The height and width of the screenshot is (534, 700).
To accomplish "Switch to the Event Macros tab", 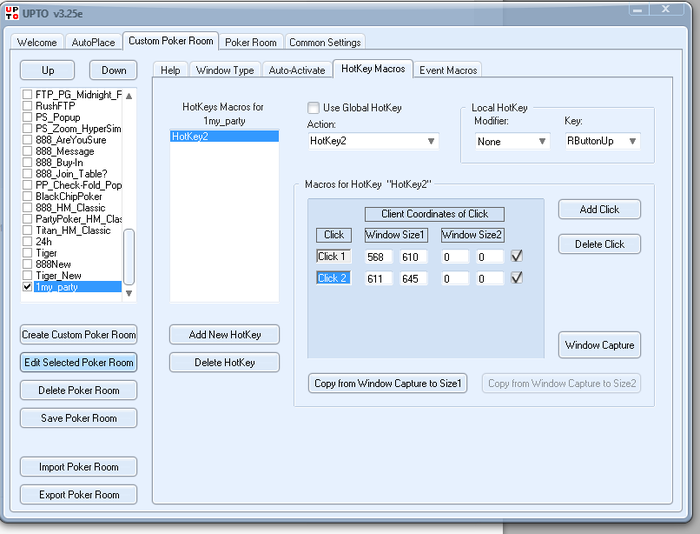I will [446, 70].
